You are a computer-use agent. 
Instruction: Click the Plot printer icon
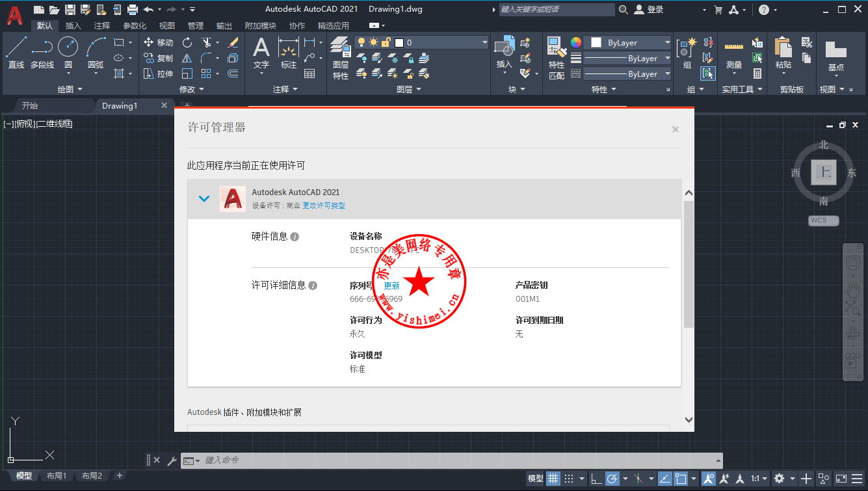pyautogui.click(x=133, y=10)
